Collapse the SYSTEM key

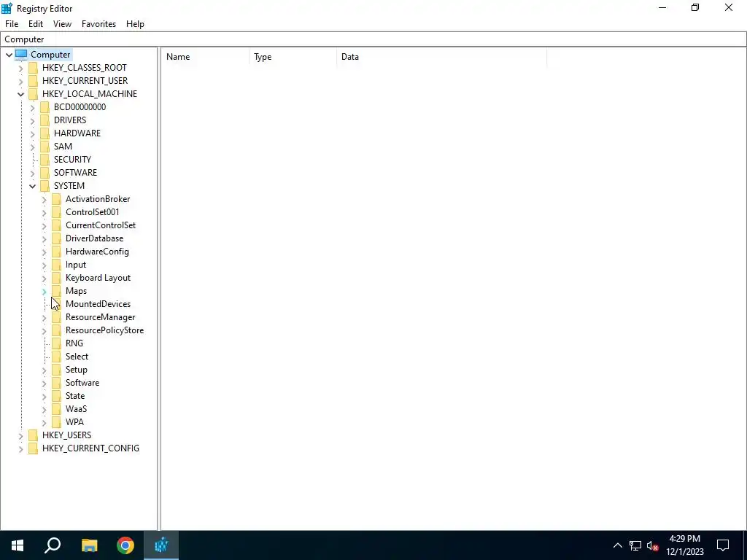coord(32,186)
